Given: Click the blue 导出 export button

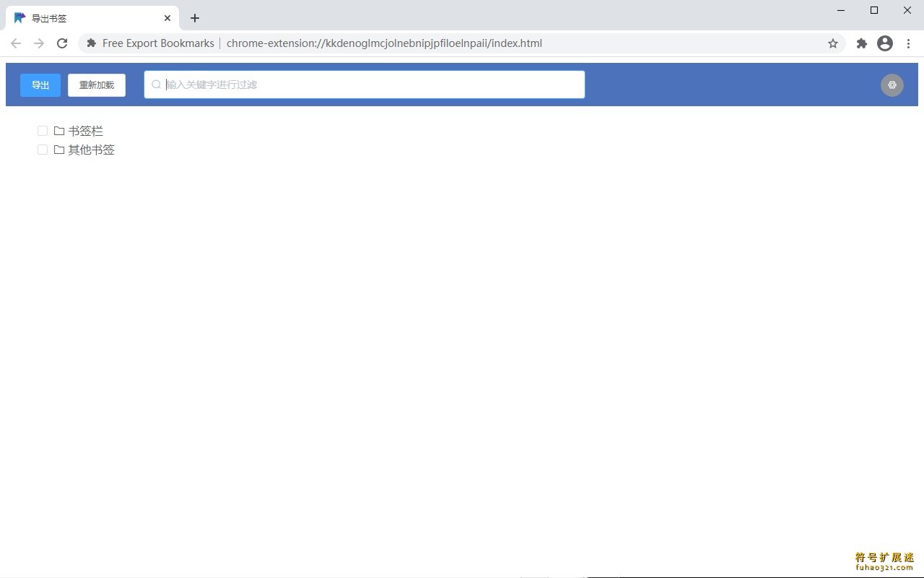Looking at the screenshot, I should pos(40,85).
